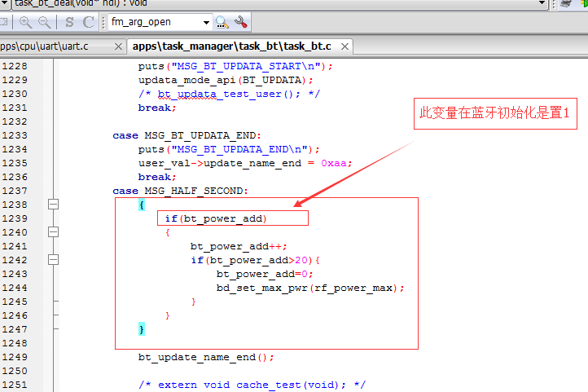Open the fm_arg_open search combo dropdown arrow
The width and height of the screenshot is (588, 392).
[206, 23]
